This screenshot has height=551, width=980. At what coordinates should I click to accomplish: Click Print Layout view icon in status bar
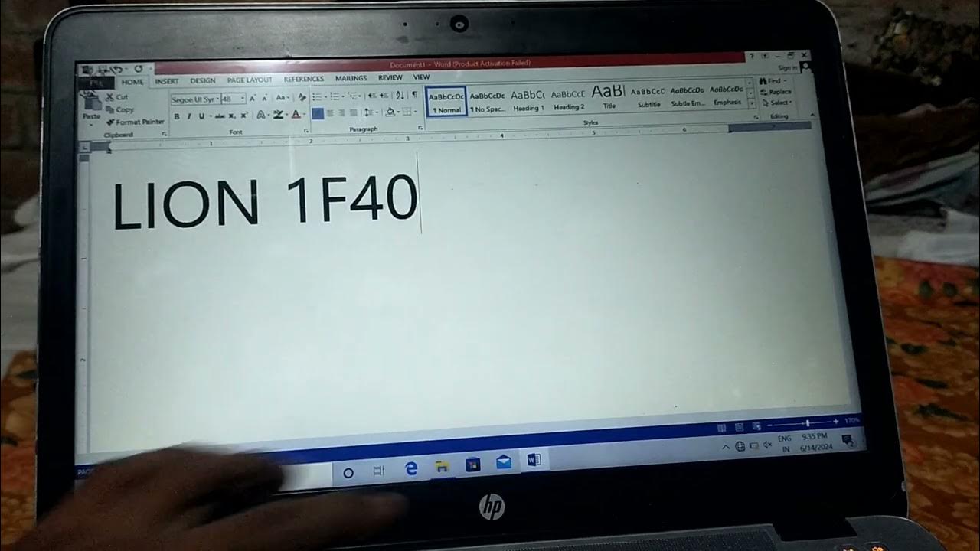[740, 427]
